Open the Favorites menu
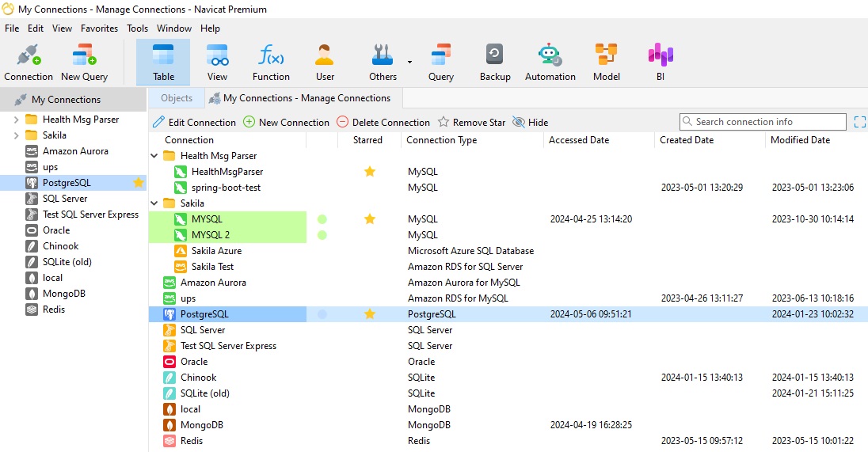The image size is (868, 452). (x=99, y=28)
